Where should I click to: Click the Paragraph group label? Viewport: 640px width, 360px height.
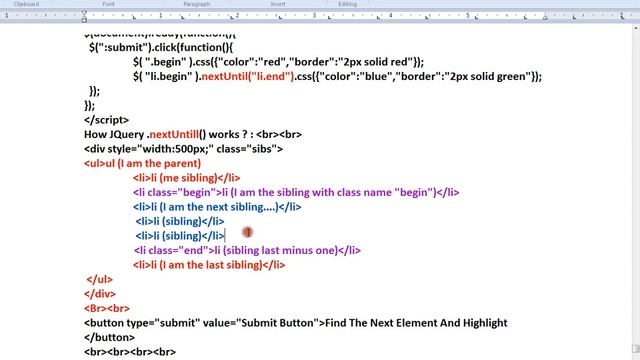pyautogui.click(x=196, y=4)
